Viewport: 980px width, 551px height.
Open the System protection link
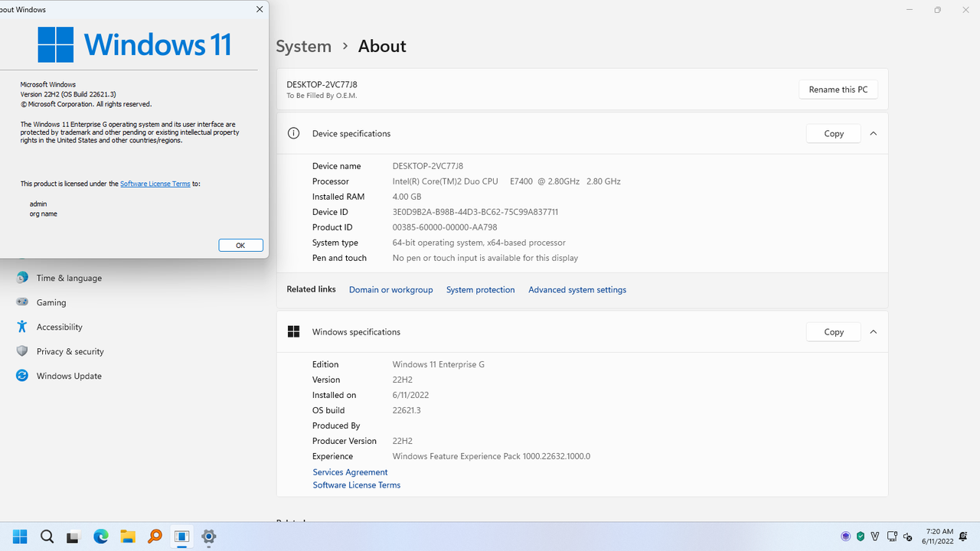(481, 290)
